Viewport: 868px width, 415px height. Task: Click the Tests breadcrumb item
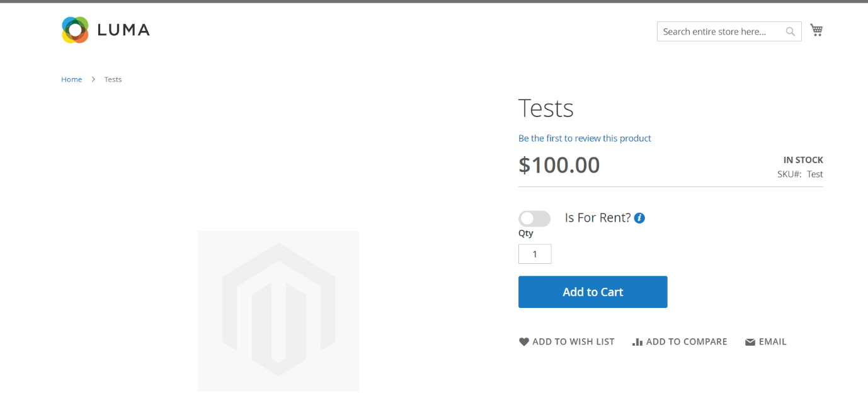click(x=113, y=79)
